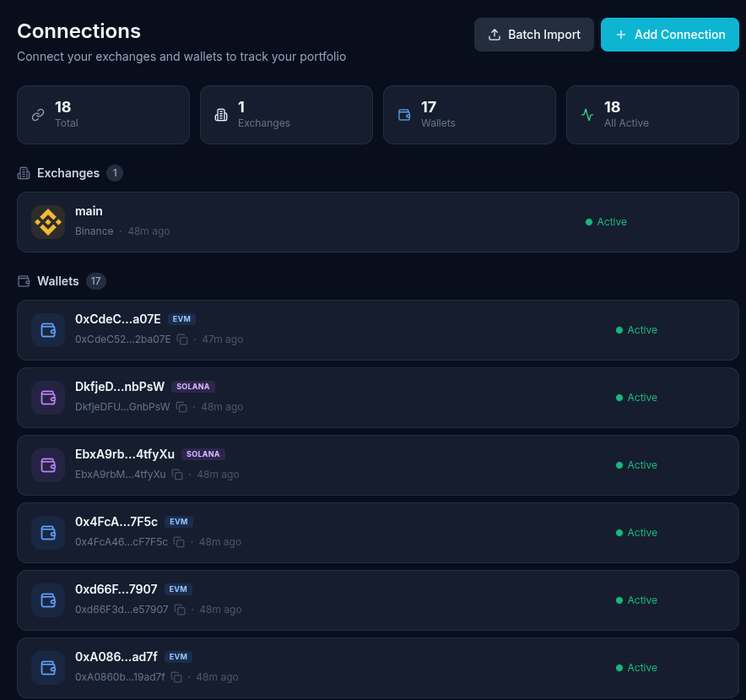This screenshot has height=700, width=746.
Task: Open the Add Connection dialog
Action: click(669, 35)
